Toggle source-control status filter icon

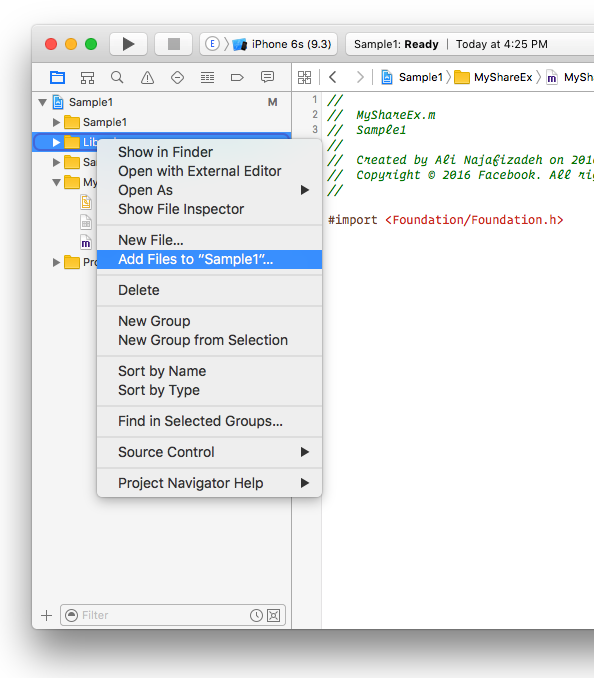coord(274,615)
